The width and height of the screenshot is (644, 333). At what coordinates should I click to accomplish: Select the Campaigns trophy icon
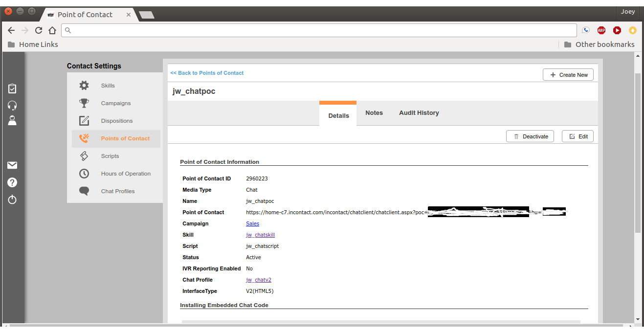click(x=84, y=103)
